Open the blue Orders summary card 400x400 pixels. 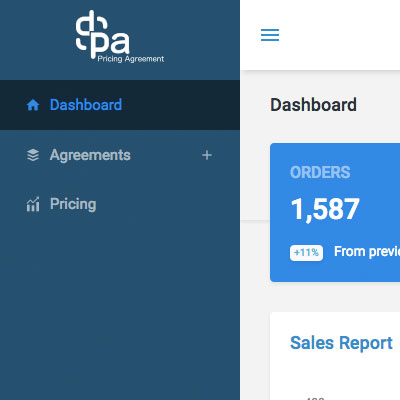(335, 212)
